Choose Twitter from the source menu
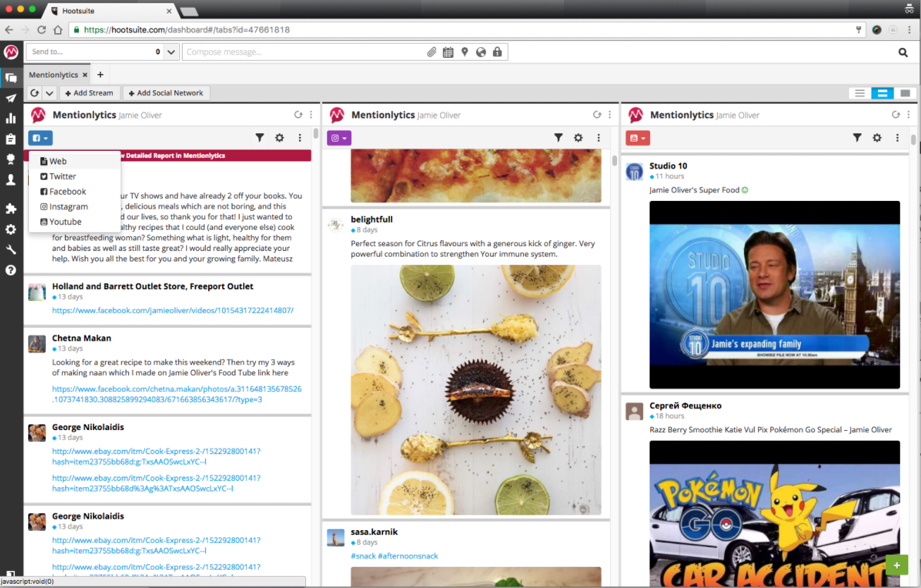921x588 pixels. pyautogui.click(x=62, y=176)
